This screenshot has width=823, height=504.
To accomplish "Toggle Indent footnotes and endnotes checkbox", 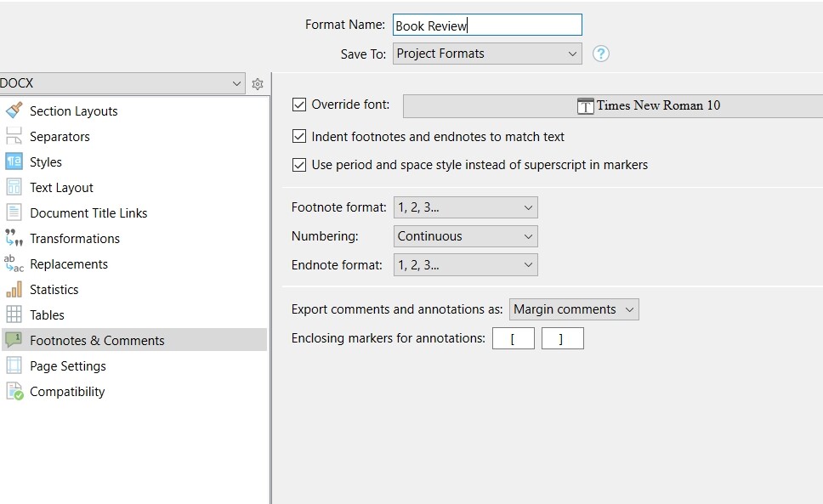I will click(298, 136).
